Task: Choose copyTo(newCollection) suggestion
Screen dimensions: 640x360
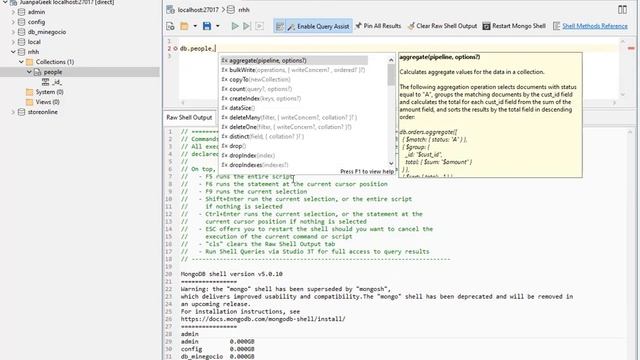Action: click(294, 80)
